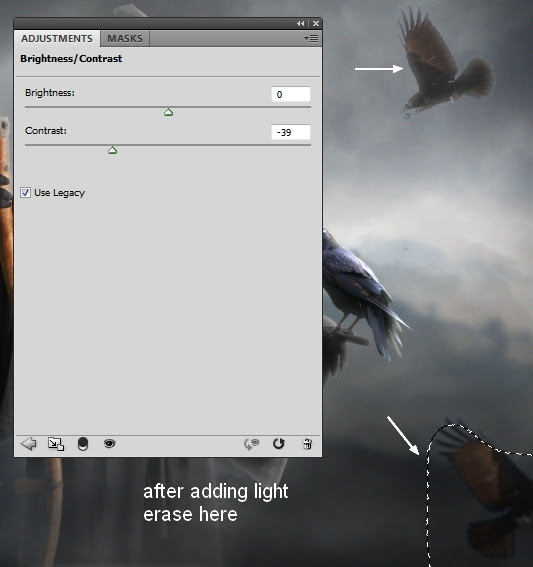The width and height of the screenshot is (533, 567).
Task: Click the Brightness label
Action: point(50,93)
